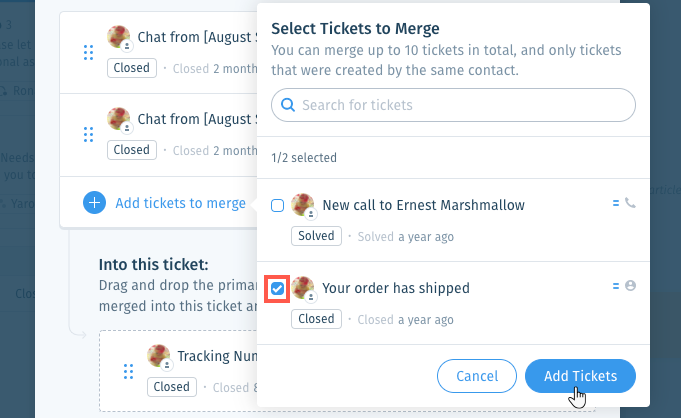Screen dimensions: 681x418
Task: Click the Solved status badge
Action: tap(316, 236)
